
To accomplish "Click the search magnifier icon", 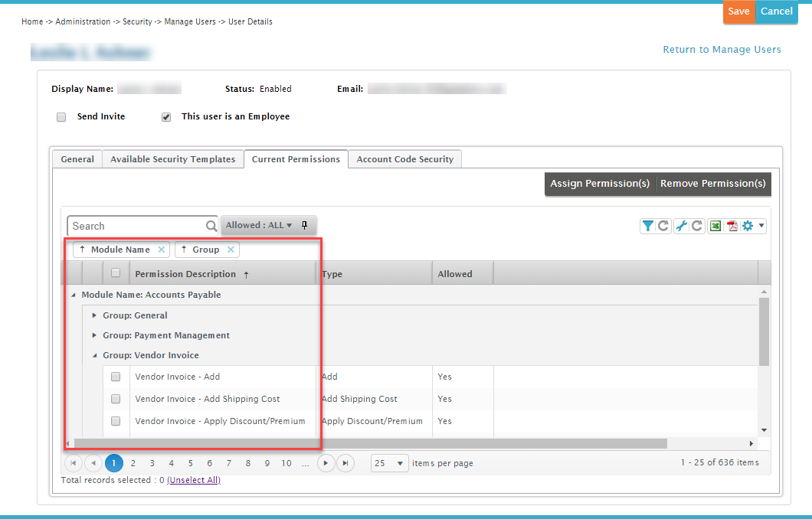I will click(x=211, y=226).
